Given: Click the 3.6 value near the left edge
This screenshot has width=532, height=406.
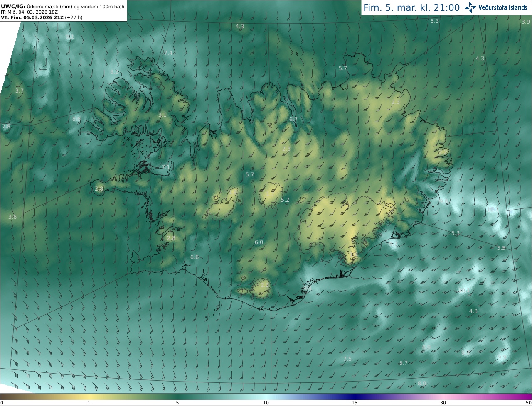Looking at the screenshot, I should point(12,217).
